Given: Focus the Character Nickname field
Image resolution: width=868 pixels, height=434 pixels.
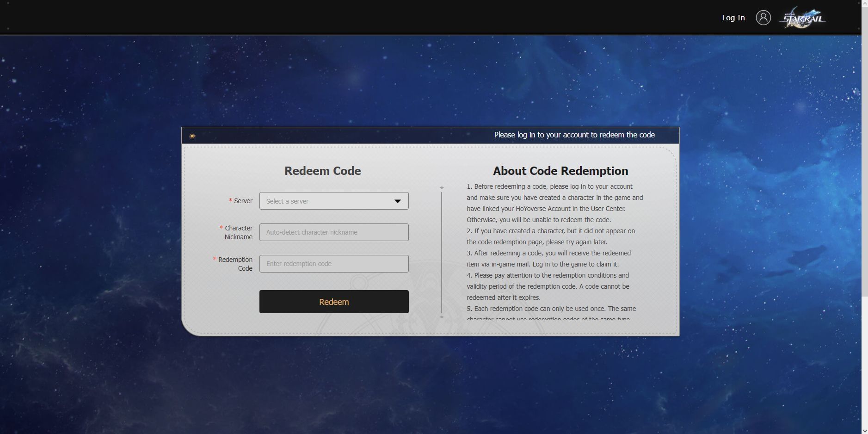Looking at the screenshot, I should point(333,232).
